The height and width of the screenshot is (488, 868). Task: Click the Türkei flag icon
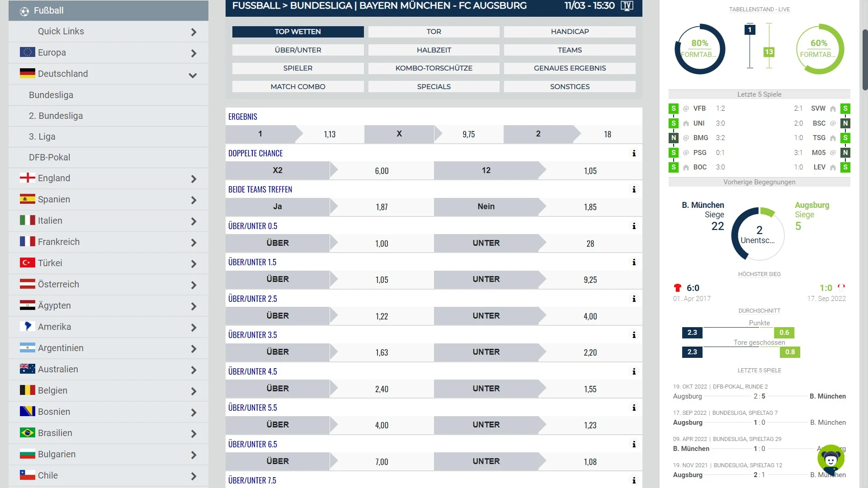pyautogui.click(x=28, y=263)
